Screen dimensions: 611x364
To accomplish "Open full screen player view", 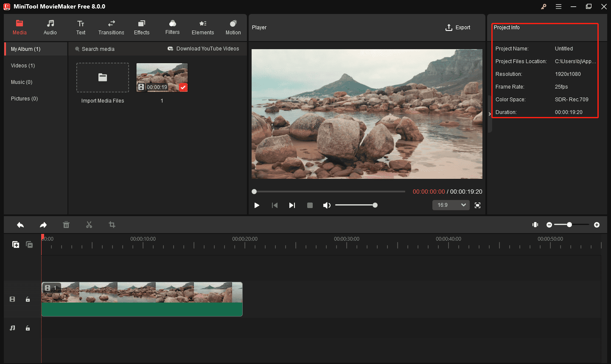I will coord(477,205).
